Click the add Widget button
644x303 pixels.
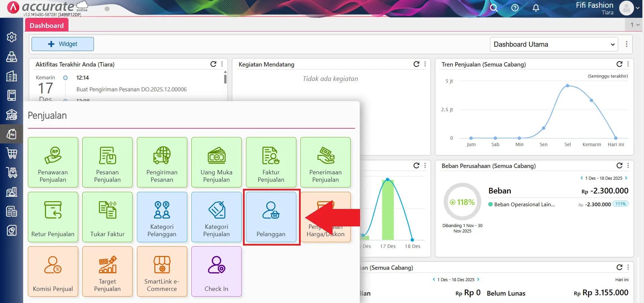pos(63,44)
